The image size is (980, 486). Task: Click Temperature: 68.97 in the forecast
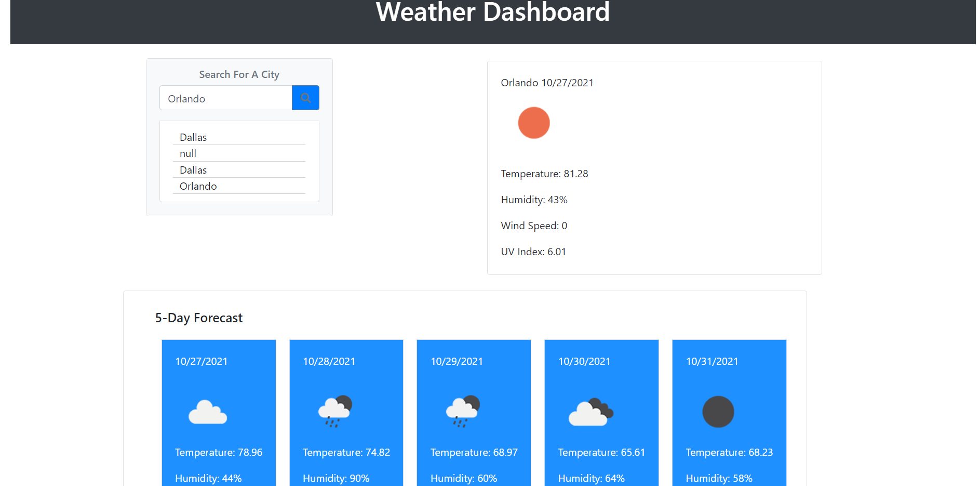point(474,452)
